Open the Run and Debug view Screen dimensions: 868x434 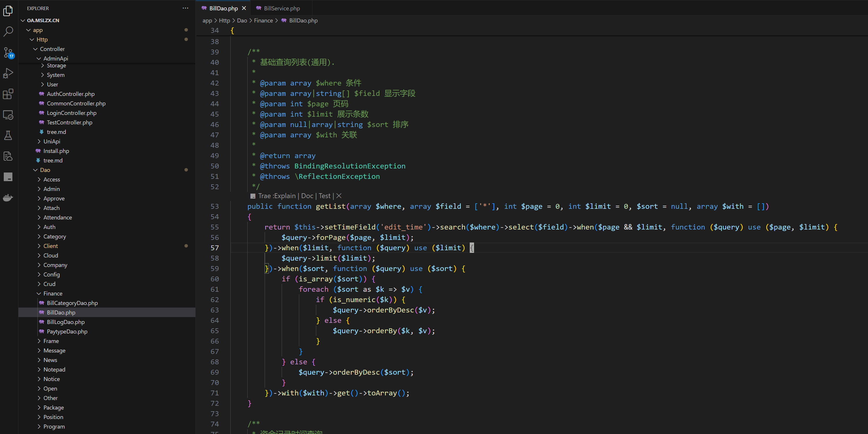(8, 73)
